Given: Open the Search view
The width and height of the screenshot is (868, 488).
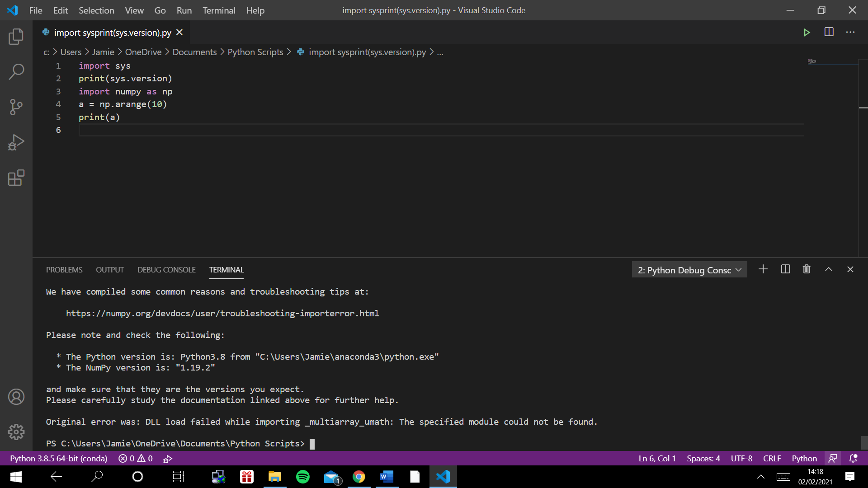Looking at the screenshot, I should (16, 72).
